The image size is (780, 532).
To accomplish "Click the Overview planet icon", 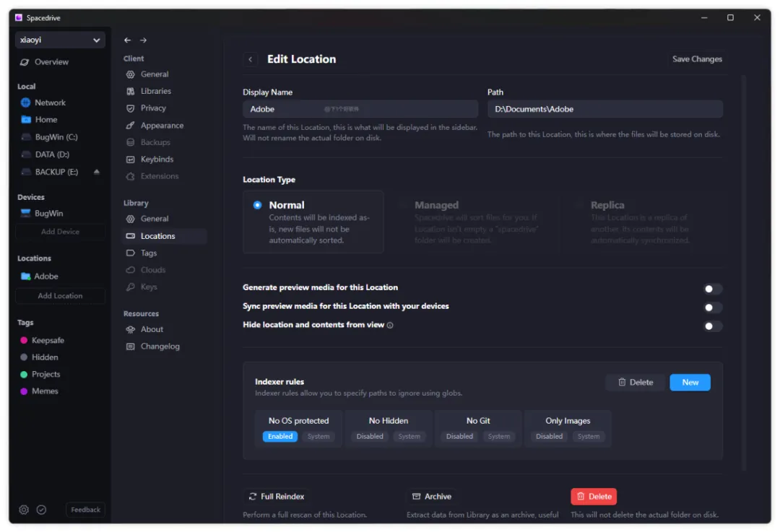I will [x=25, y=62].
